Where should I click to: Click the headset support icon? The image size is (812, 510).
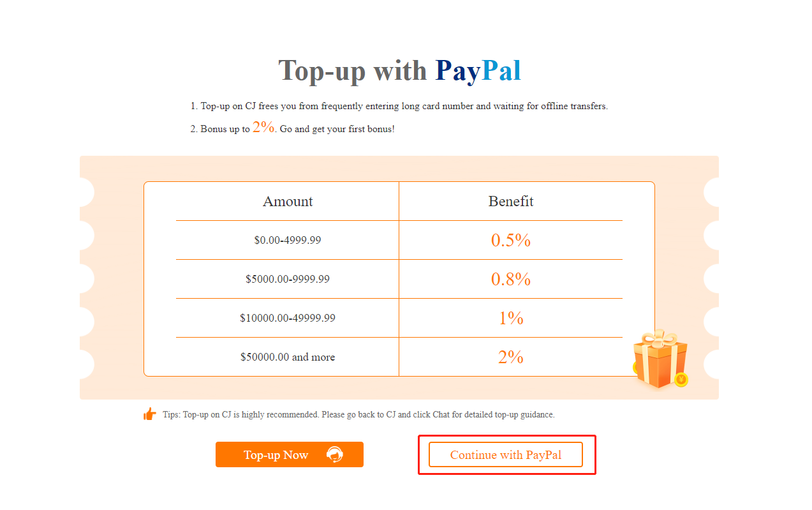(x=334, y=454)
